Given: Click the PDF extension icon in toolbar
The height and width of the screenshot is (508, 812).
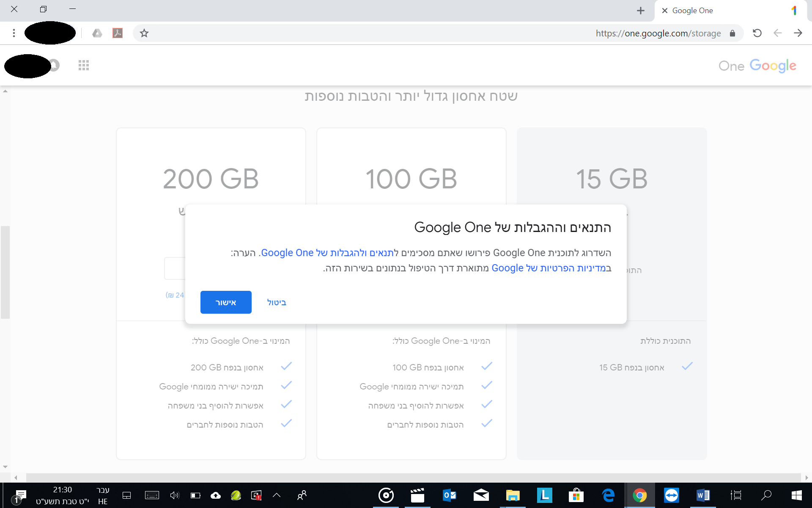Looking at the screenshot, I should 118,33.
